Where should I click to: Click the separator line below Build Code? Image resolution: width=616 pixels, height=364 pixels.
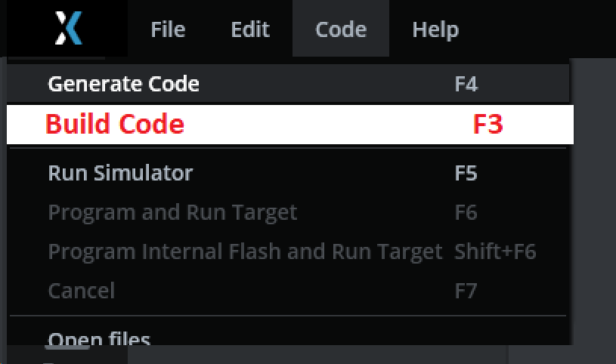pyautogui.click(x=287, y=149)
